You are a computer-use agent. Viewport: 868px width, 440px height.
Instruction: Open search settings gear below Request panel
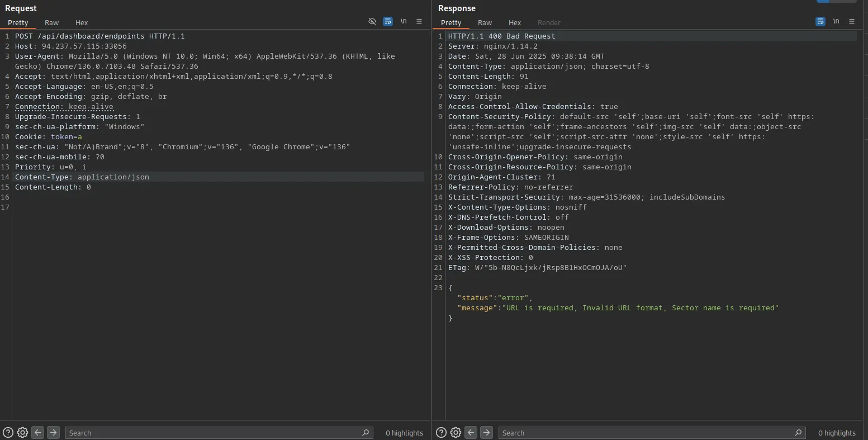click(x=22, y=432)
